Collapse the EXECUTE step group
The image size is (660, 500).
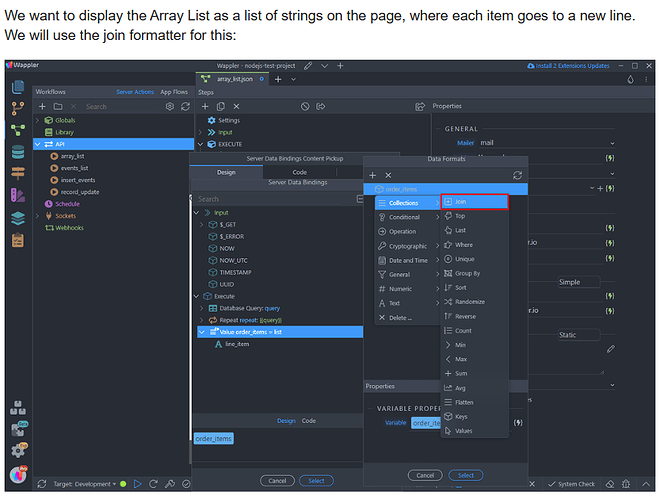click(x=200, y=144)
